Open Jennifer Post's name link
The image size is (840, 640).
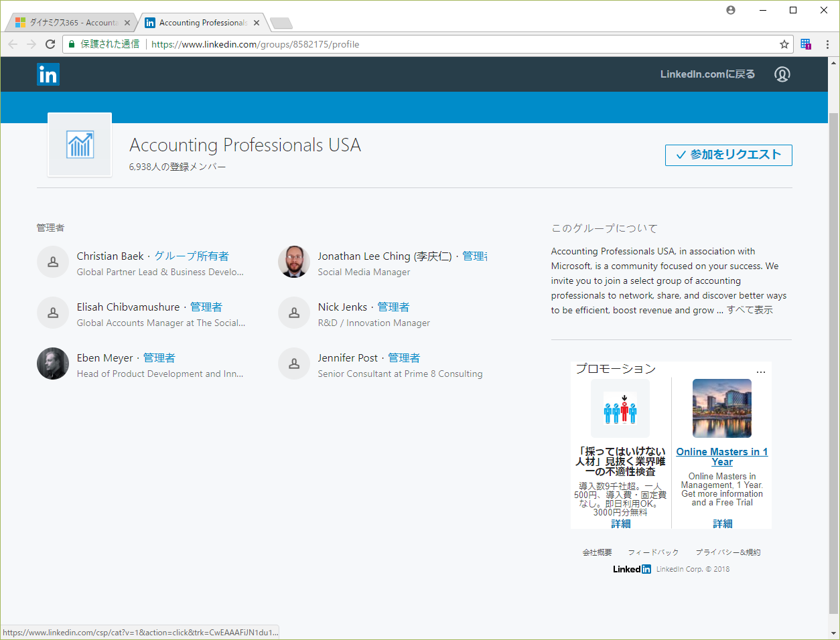click(x=348, y=358)
